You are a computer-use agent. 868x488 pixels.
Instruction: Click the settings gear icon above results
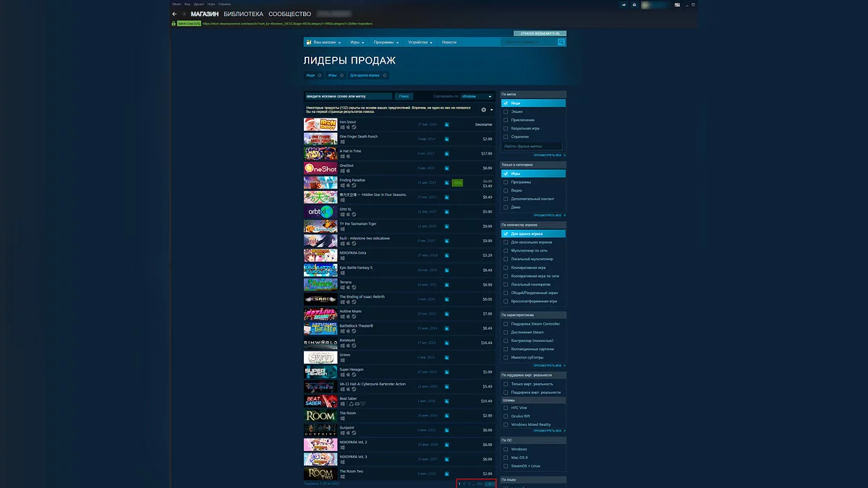point(484,110)
